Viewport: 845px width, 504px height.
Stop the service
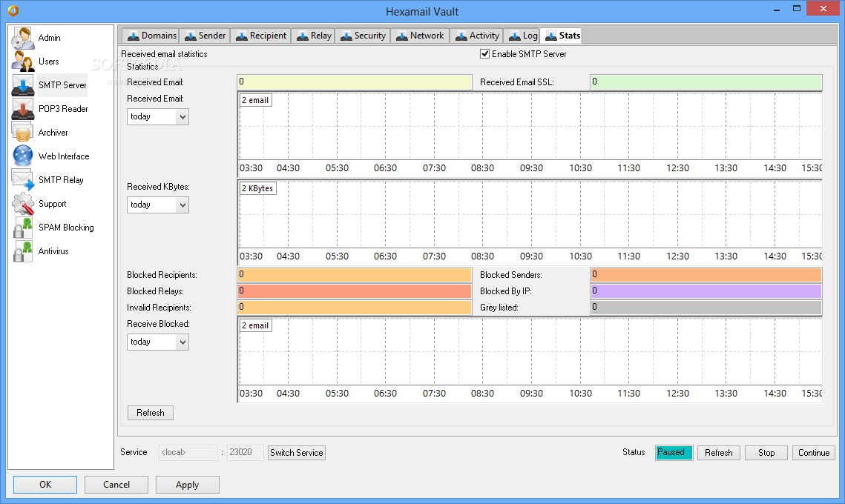click(766, 453)
